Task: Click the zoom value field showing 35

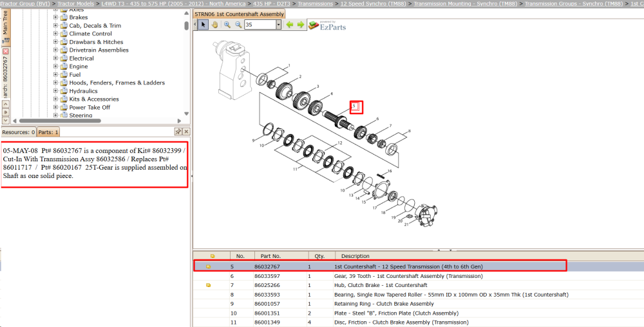Action: pyautogui.click(x=260, y=25)
